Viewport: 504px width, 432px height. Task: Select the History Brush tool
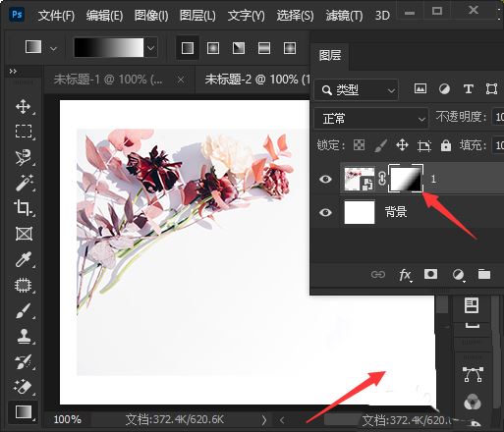tap(24, 361)
